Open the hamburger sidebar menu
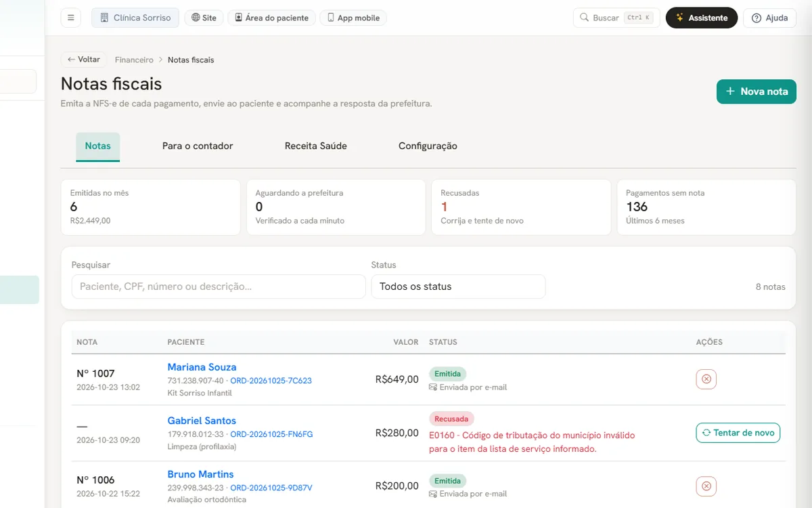The height and width of the screenshot is (508, 812). click(70, 18)
